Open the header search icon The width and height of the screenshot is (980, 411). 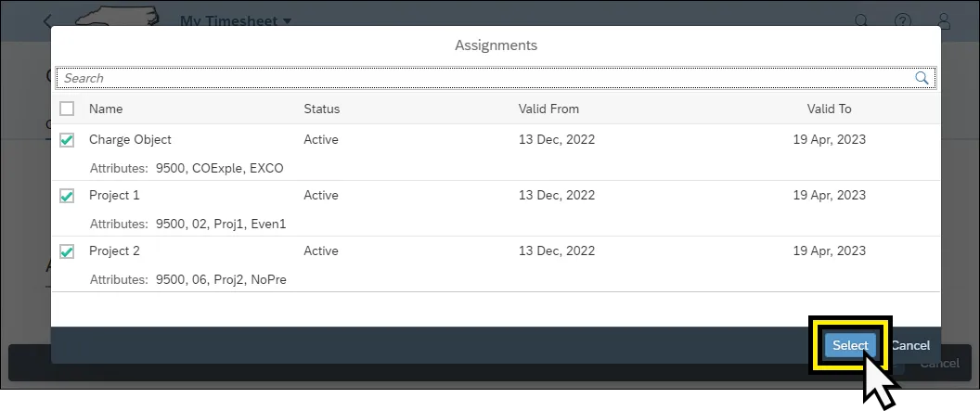[x=861, y=20]
